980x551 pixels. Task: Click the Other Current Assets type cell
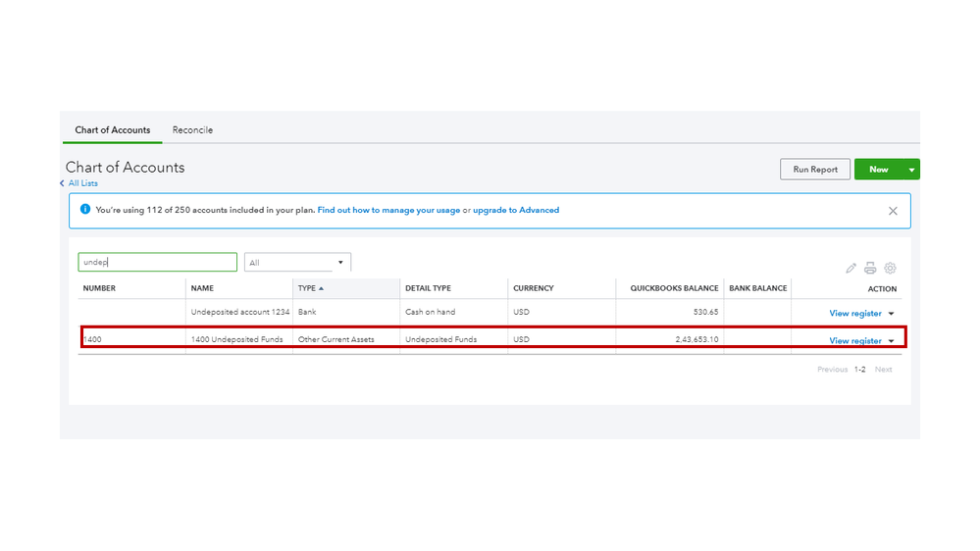coord(336,339)
